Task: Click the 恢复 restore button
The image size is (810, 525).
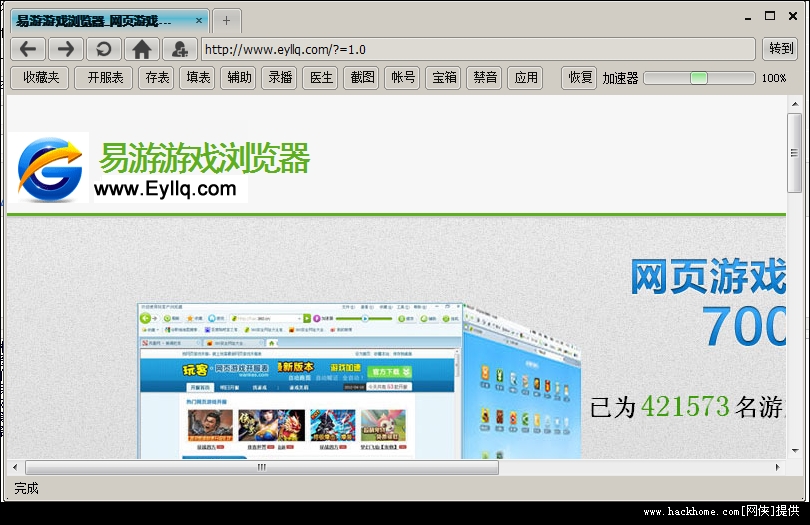Action: (x=580, y=78)
